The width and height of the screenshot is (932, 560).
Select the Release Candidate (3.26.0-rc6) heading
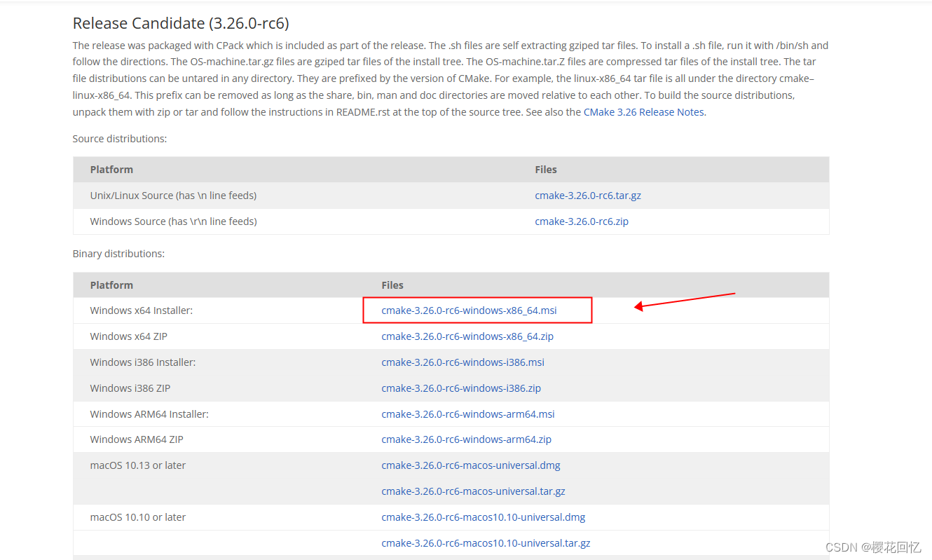[181, 23]
